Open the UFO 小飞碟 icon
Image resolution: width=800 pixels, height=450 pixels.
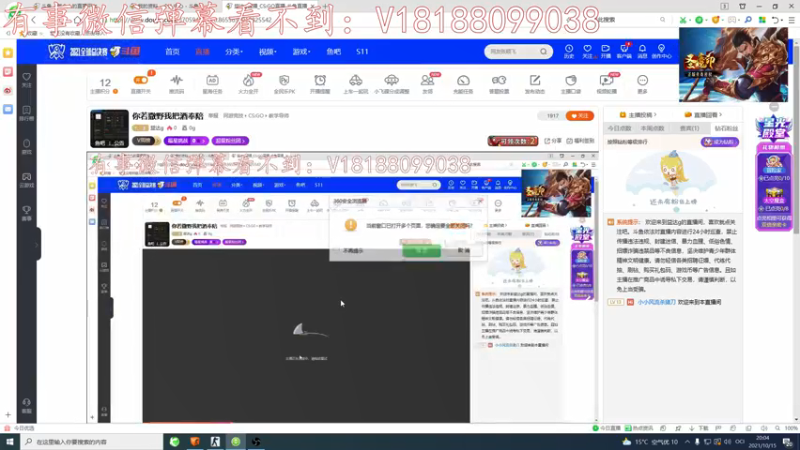(391, 81)
